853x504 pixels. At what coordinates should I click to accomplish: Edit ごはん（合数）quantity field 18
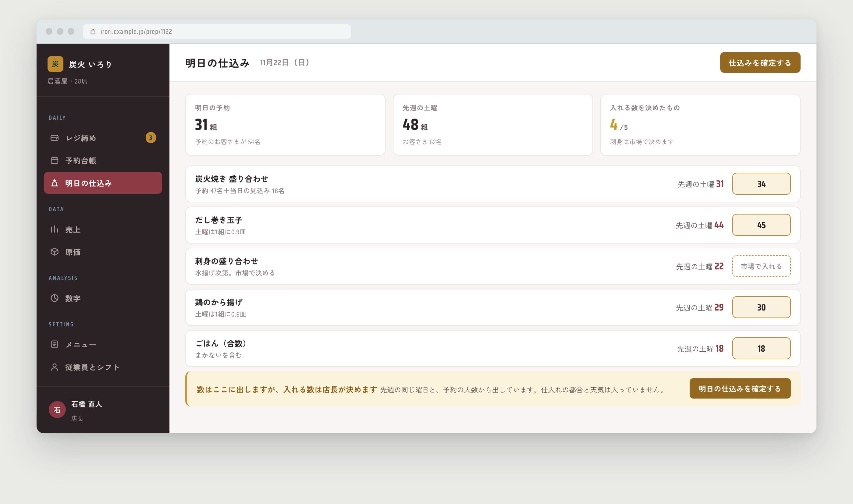click(x=761, y=348)
